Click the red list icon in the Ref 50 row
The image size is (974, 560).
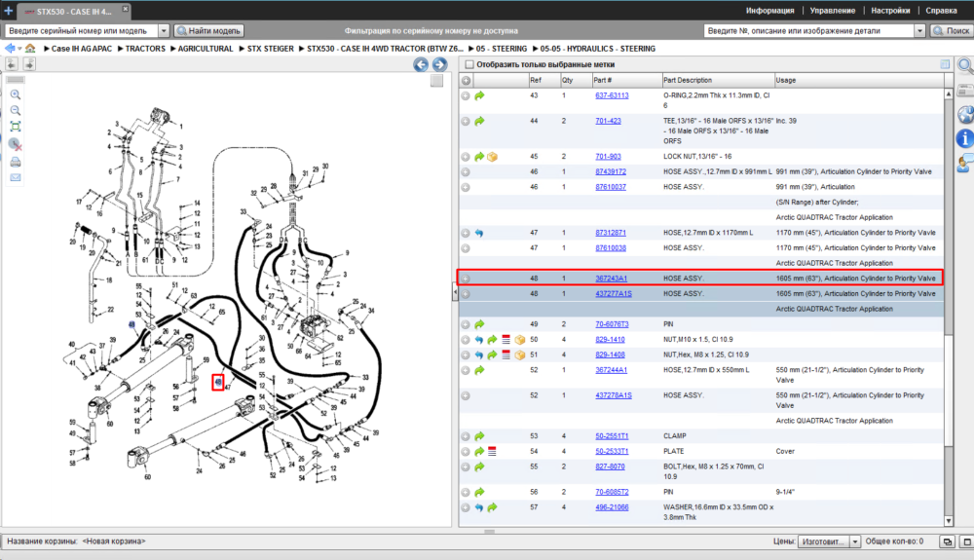pos(506,340)
